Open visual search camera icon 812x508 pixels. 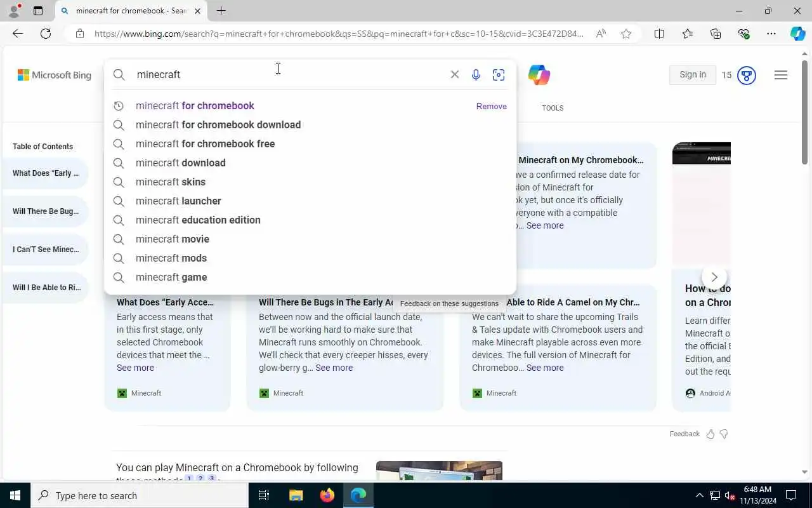point(499,75)
